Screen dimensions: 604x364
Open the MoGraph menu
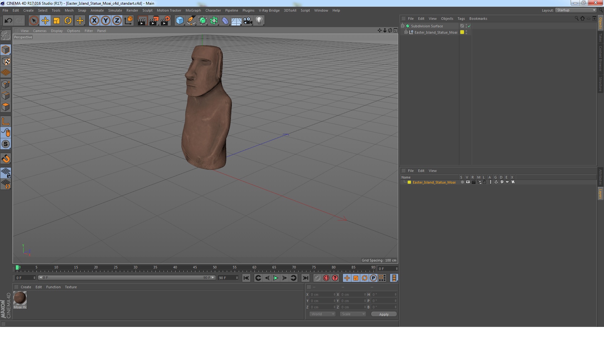point(193,10)
